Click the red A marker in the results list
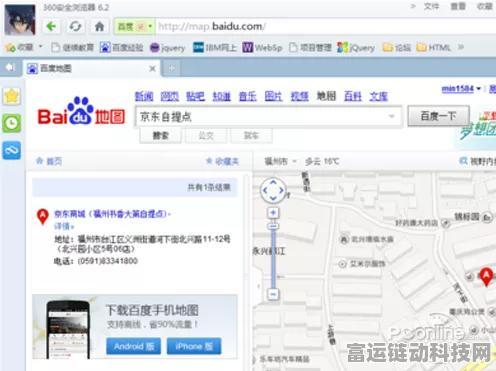 [43, 217]
